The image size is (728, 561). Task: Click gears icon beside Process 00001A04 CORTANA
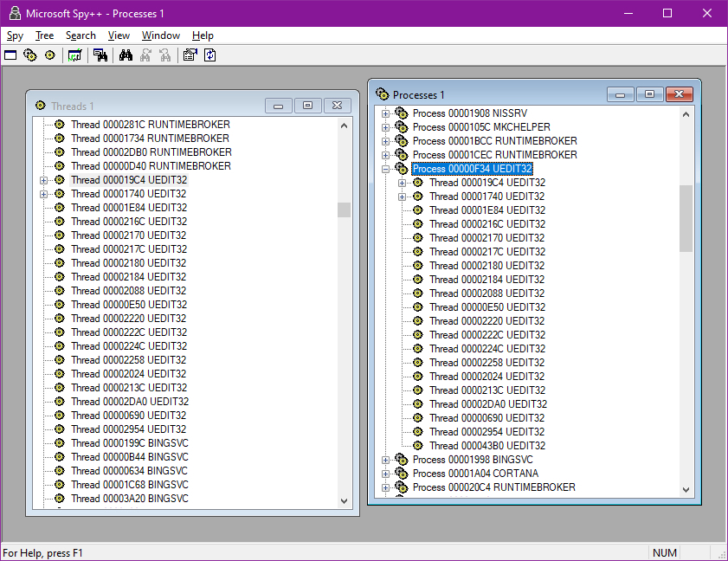[401, 474]
